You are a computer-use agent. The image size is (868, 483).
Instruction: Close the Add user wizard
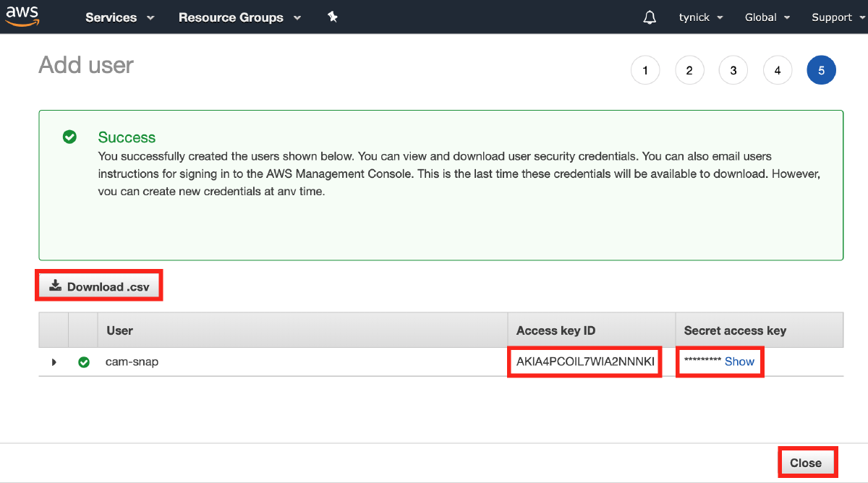pos(806,463)
